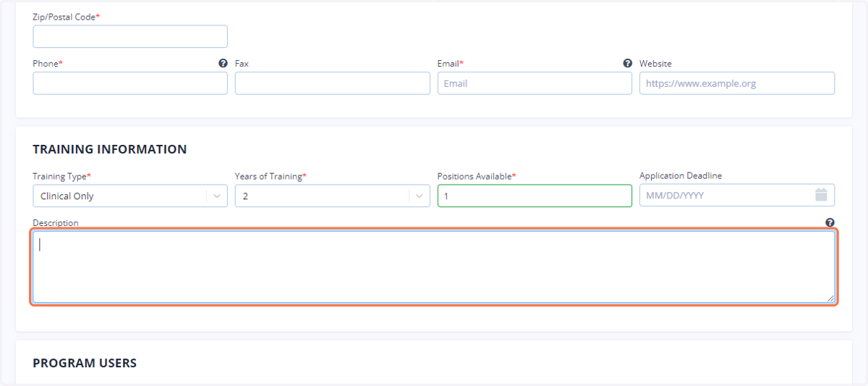
Task: Open the Years of Training '2' combo box
Action: [333, 196]
